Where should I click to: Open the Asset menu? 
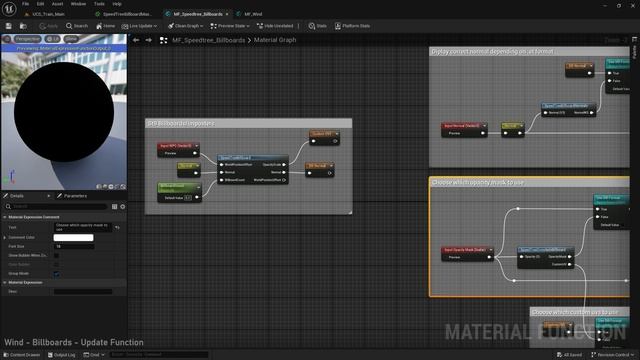point(58,4)
